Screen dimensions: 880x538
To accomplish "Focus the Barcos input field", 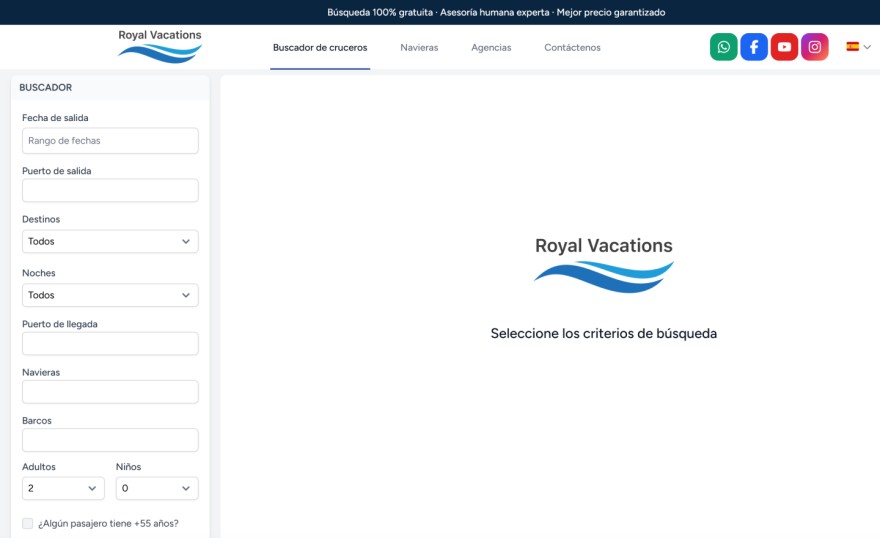I will (x=110, y=440).
